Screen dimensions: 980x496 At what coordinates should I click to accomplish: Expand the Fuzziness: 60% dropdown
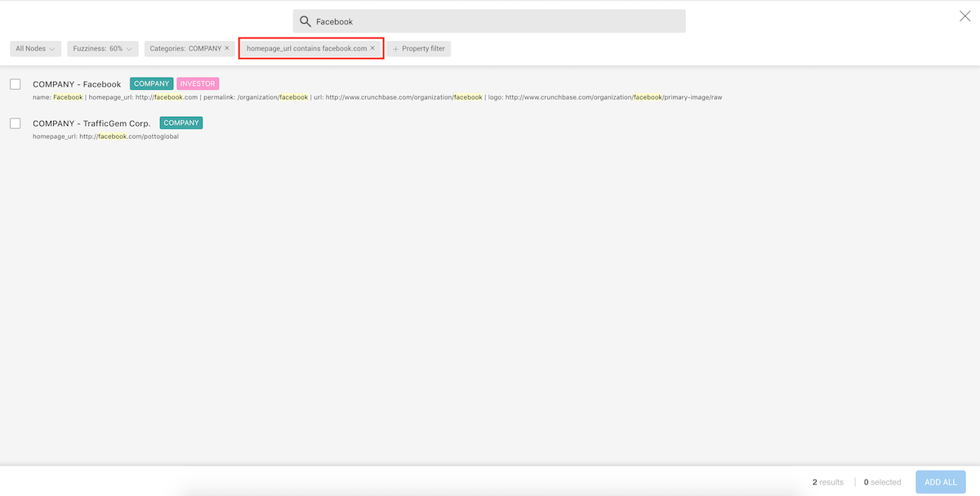point(102,49)
